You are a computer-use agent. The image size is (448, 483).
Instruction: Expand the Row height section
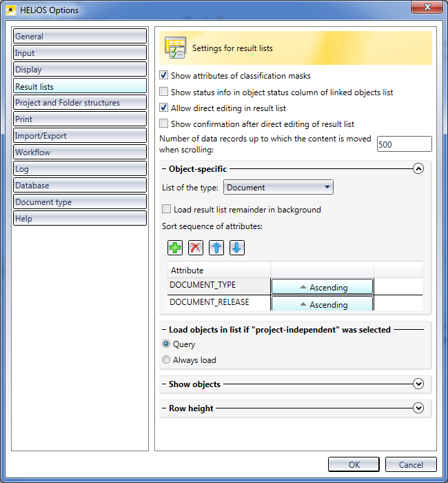418,408
